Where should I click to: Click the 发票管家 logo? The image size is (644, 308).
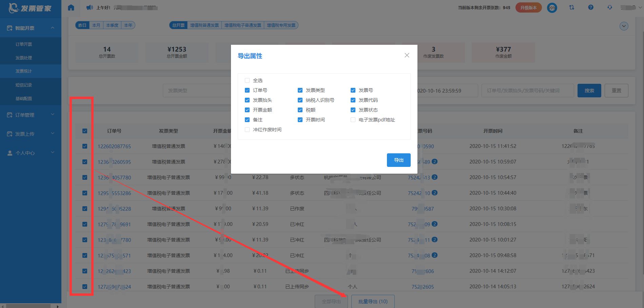click(30, 8)
